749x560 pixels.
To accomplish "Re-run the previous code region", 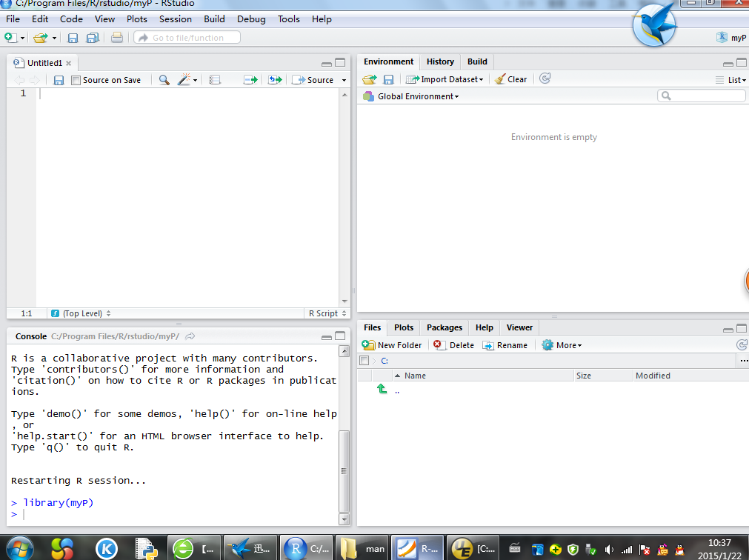I will pyautogui.click(x=275, y=80).
